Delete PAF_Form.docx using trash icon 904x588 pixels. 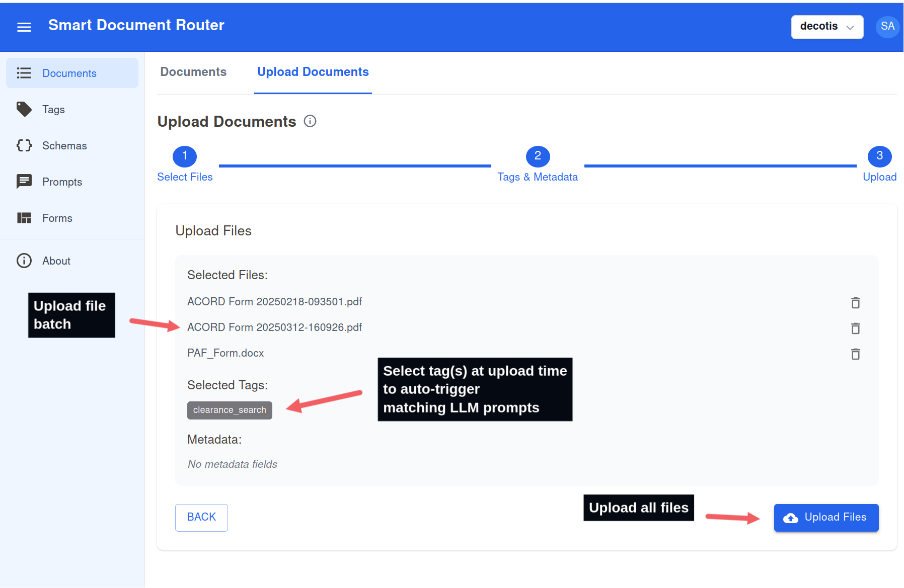[855, 354]
